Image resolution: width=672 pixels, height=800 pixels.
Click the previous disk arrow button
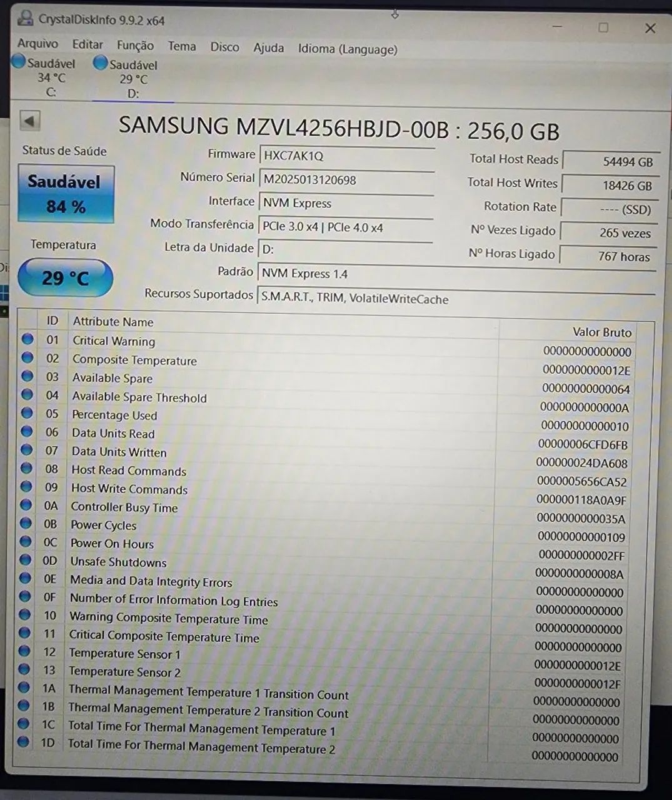[x=30, y=121]
